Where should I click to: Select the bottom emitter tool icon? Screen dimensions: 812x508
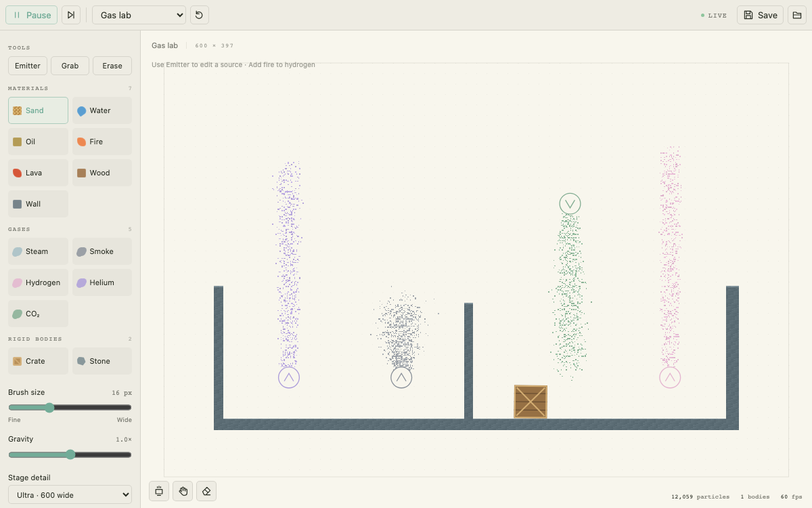point(159,491)
